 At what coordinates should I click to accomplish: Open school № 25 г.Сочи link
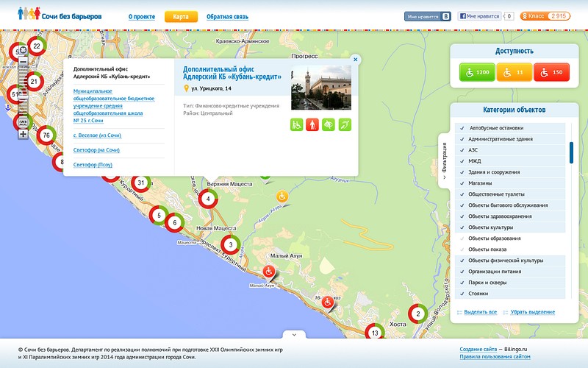(x=114, y=106)
